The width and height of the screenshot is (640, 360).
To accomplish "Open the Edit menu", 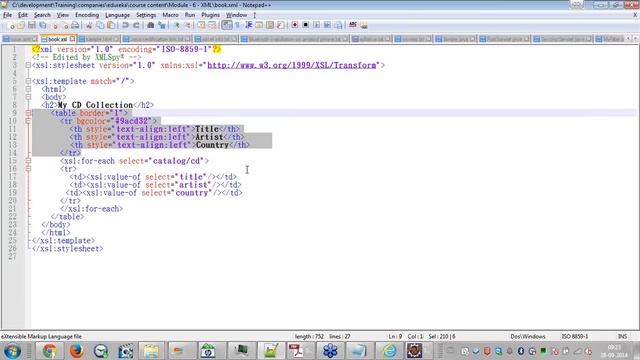I will (x=22, y=15).
